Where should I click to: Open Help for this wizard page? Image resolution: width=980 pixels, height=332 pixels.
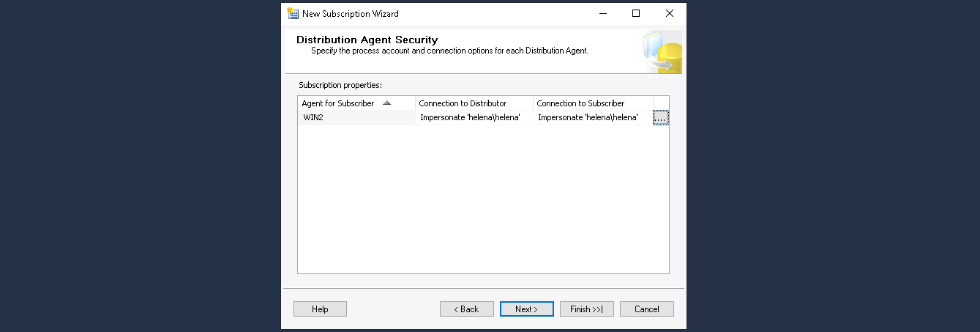coord(320,309)
